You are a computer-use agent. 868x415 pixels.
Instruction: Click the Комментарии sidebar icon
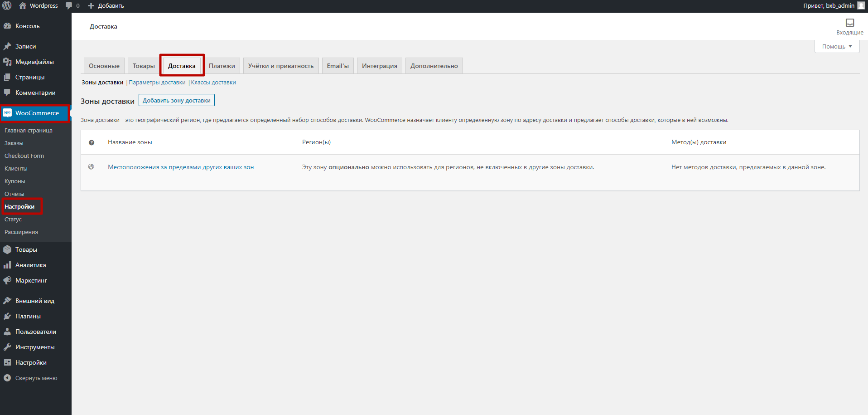[7, 93]
